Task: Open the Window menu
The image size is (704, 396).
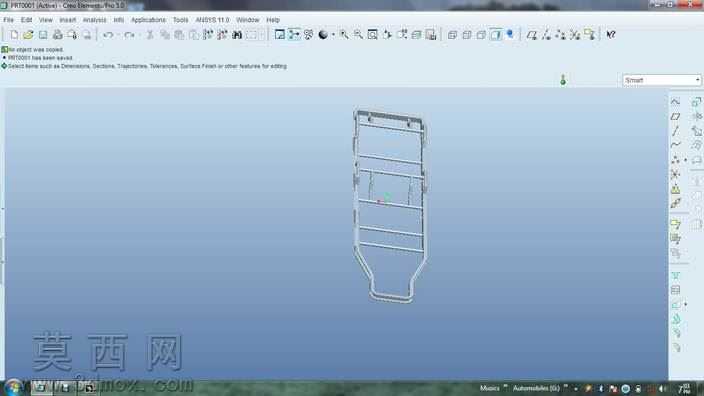Action: tap(247, 20)
